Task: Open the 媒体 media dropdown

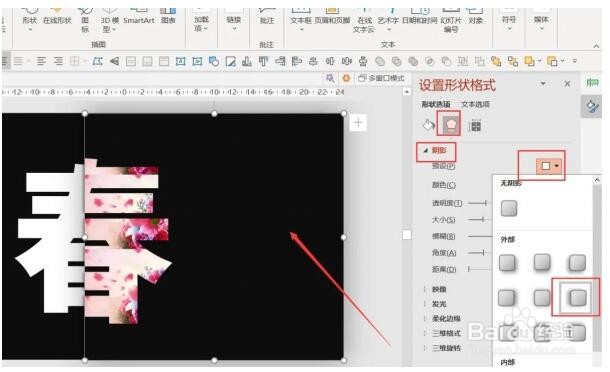Action: [541, 20]
